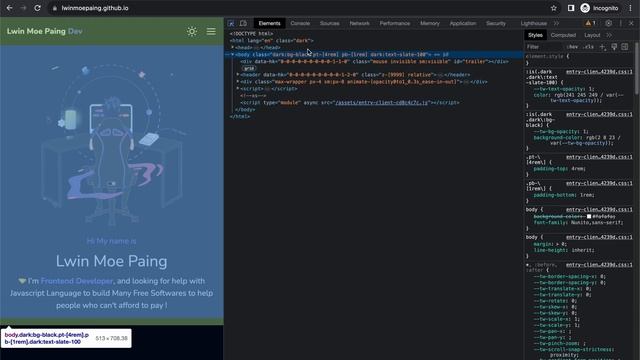Click the element.style rule block
Image resolution: width=640 pixels, height=360 pixels.
tap(578, 60)
